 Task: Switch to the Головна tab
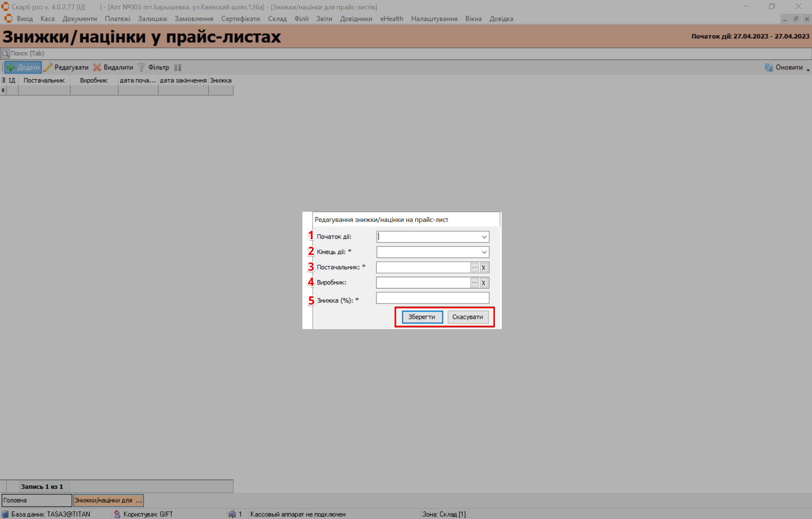(x=36, y=500)
